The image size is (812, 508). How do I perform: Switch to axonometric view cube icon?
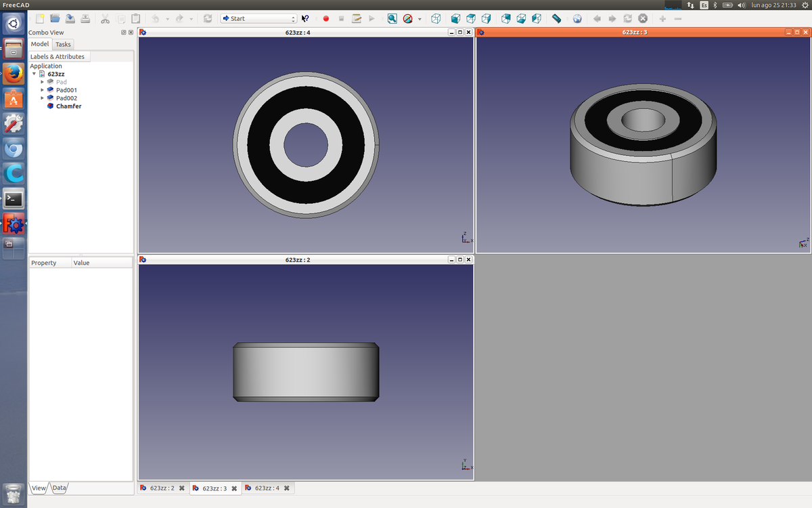pos(436,18)
